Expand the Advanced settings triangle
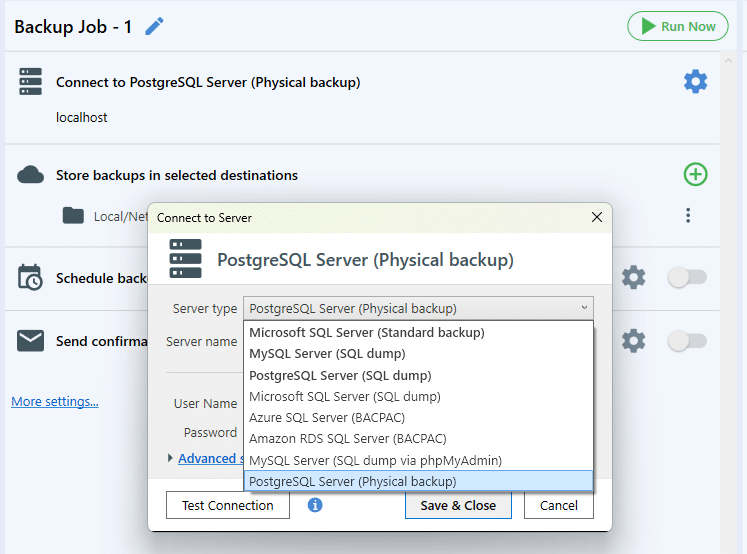Image resolution: width=747 pixels, height=554 pixels. click(x=170, y=458)
